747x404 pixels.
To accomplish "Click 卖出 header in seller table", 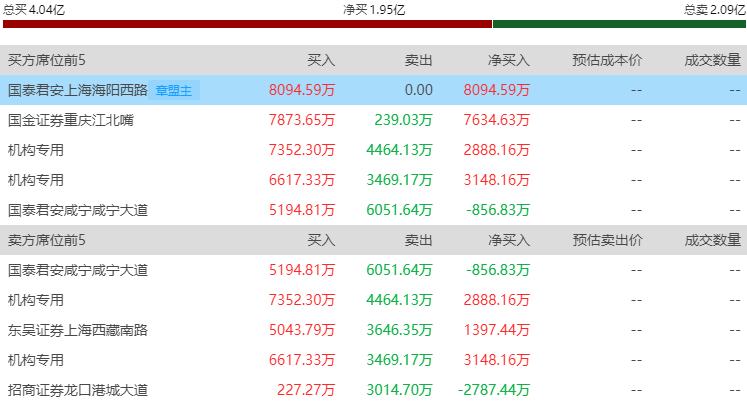I will click(x=419, y=240).
